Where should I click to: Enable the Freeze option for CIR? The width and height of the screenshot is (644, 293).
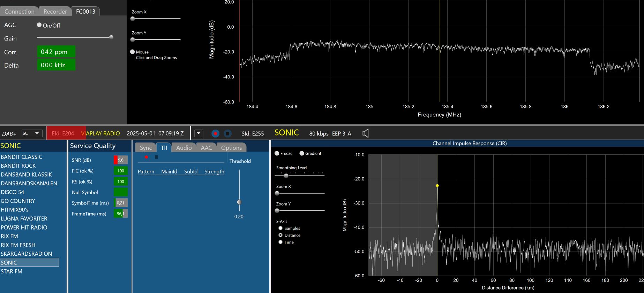click(x=277, y=153)
